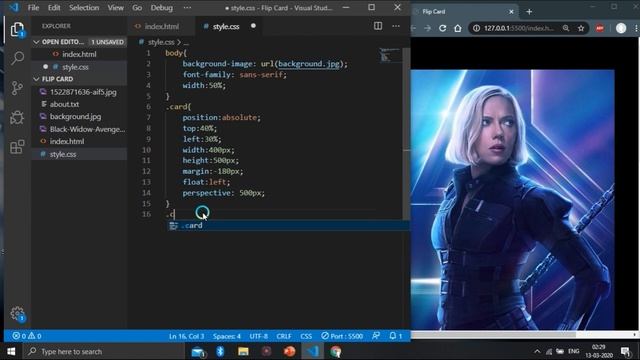Open Windows Start menu
Viewport: 640px width, 360px height.
(11, 351)
